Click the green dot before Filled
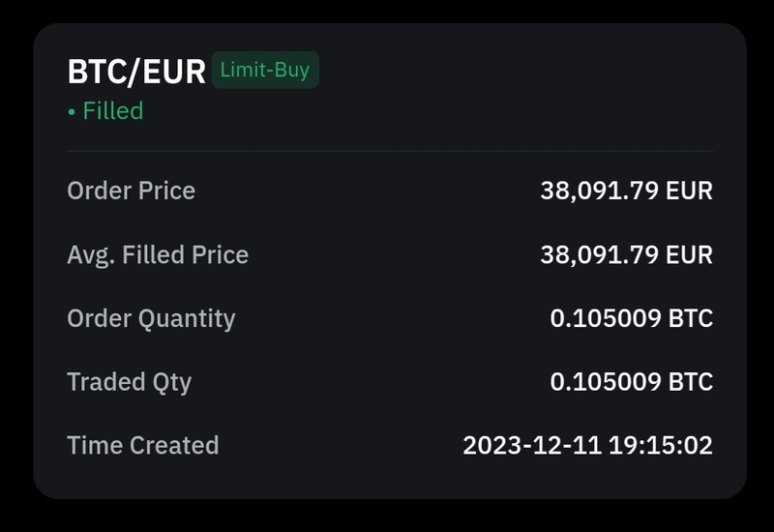The width and height of the screenshot is (774, 532). pyautogui.click(x=72, y=112)
